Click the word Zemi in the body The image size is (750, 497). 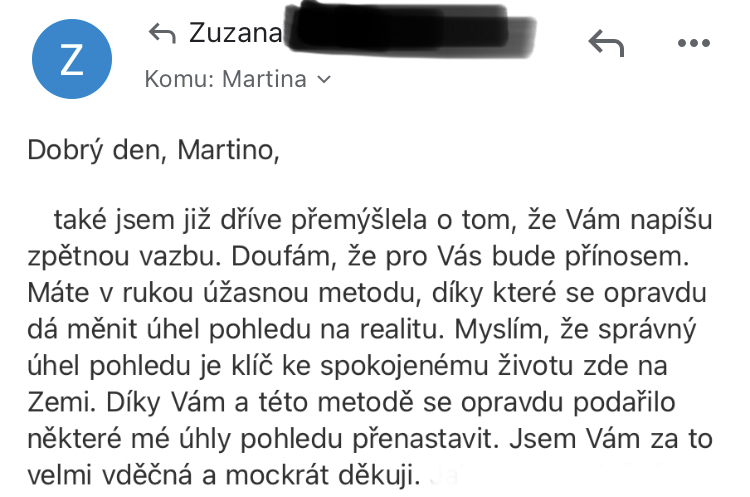(61, 402)
